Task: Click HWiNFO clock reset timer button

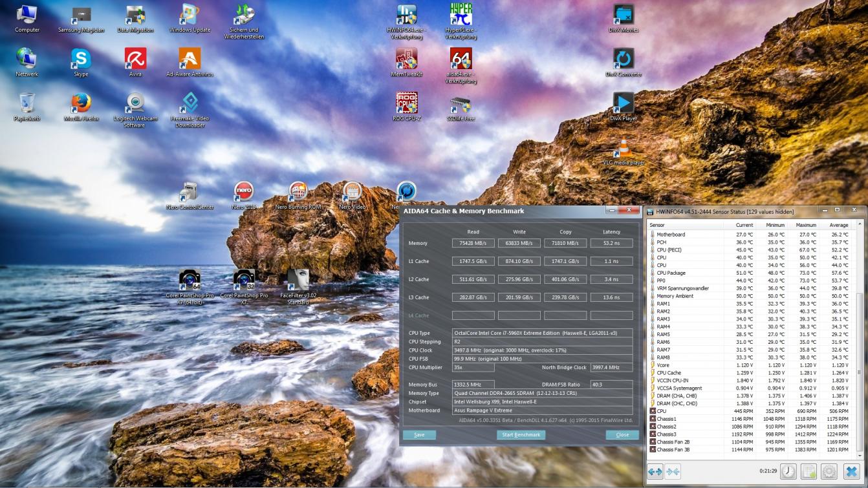Action: [x=788, y=471]
